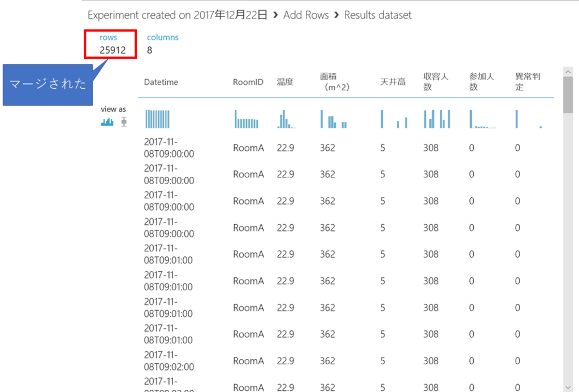This screenshot has height=392, width=579.
Task: Click the 異常判定 column histogram thumbnail
Action: click(529, 119)
